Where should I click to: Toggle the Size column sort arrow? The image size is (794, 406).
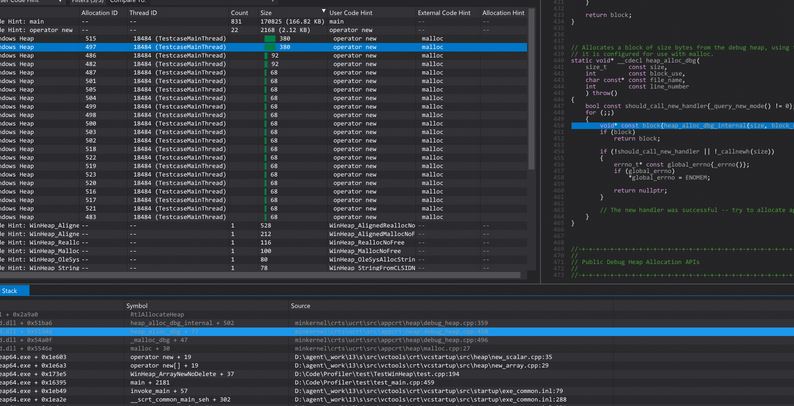click(x=324, y=11)
